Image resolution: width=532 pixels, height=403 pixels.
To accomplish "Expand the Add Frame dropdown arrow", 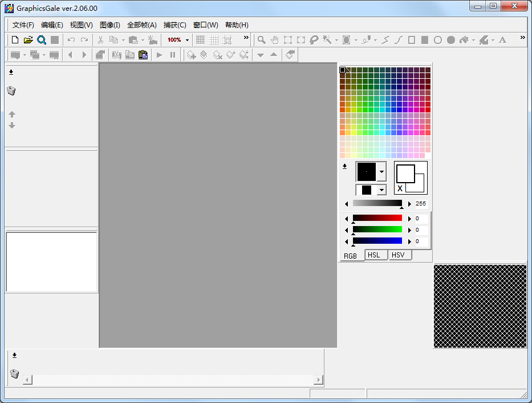I will 25,55.
